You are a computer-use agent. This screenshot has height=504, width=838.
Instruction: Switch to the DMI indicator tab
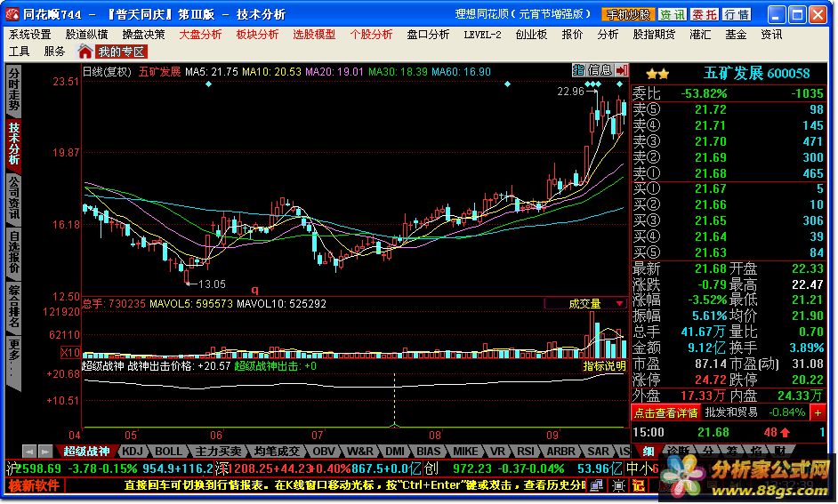[394, 452]
